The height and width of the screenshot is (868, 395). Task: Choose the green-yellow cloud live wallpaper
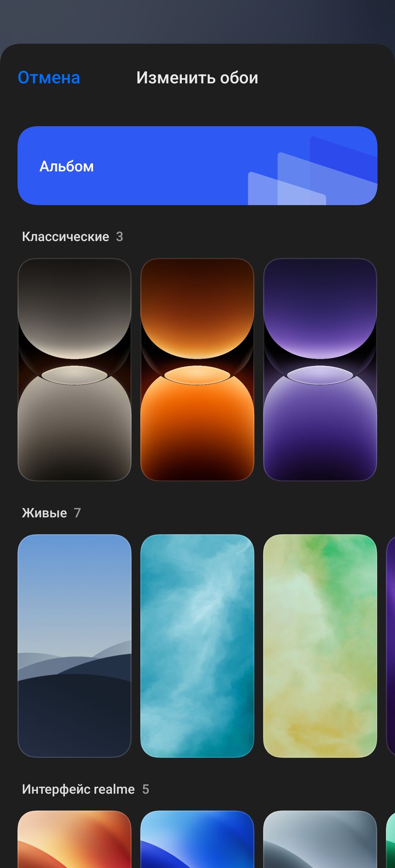(320, 646)
